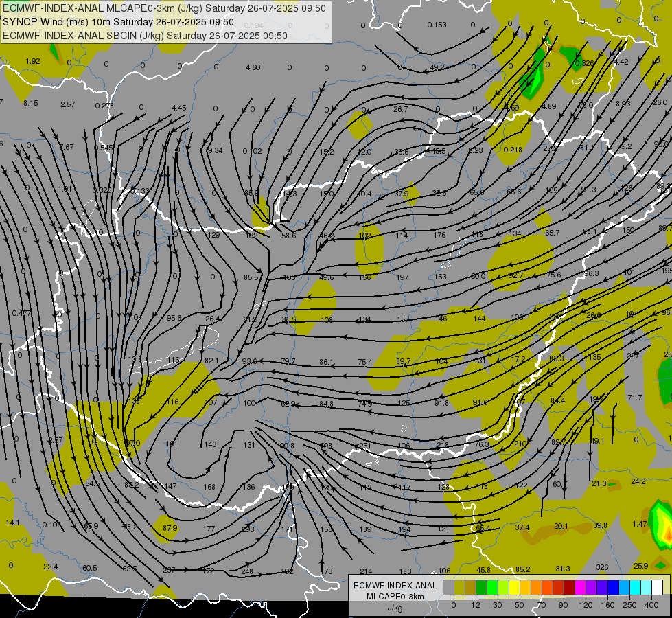Click the olive swatch next to gray
672x618 pixels.
[459, 587]
